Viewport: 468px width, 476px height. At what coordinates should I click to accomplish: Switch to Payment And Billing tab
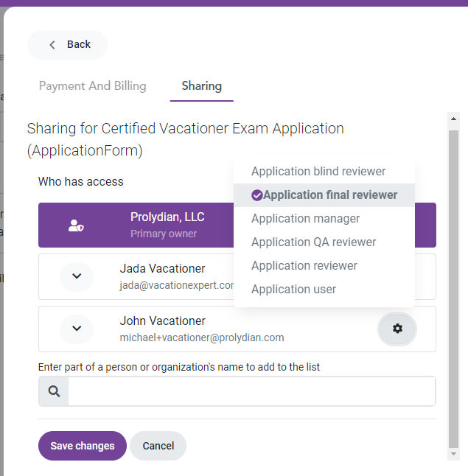click(93, 86)
